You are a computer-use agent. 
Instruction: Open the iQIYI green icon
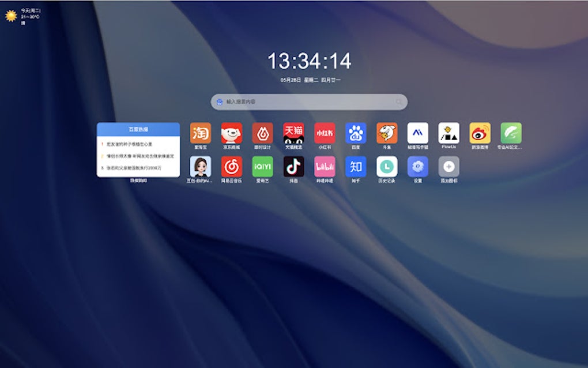pyautogui.click(x=262, y=167)
